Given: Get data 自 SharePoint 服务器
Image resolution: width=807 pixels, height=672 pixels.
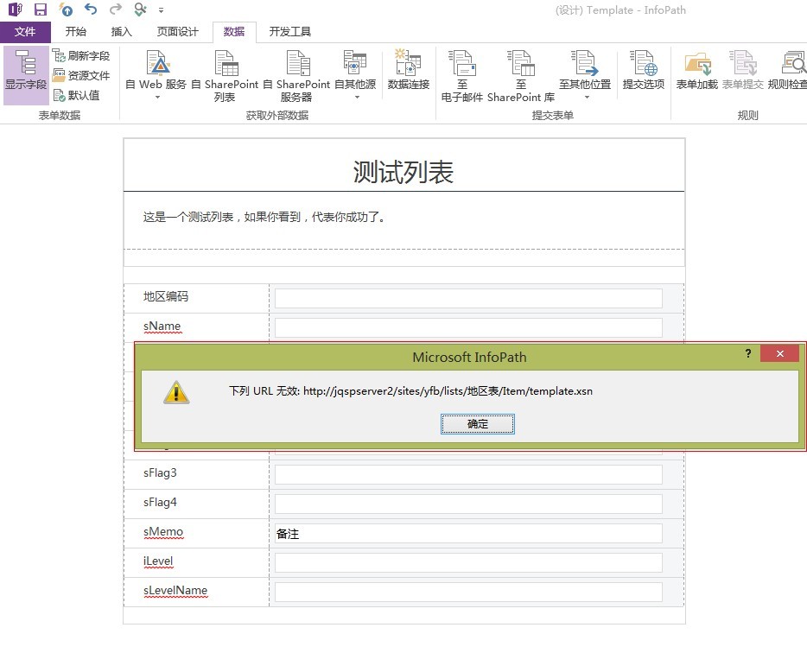Looking at the screenshot, I should pos(296,75).
